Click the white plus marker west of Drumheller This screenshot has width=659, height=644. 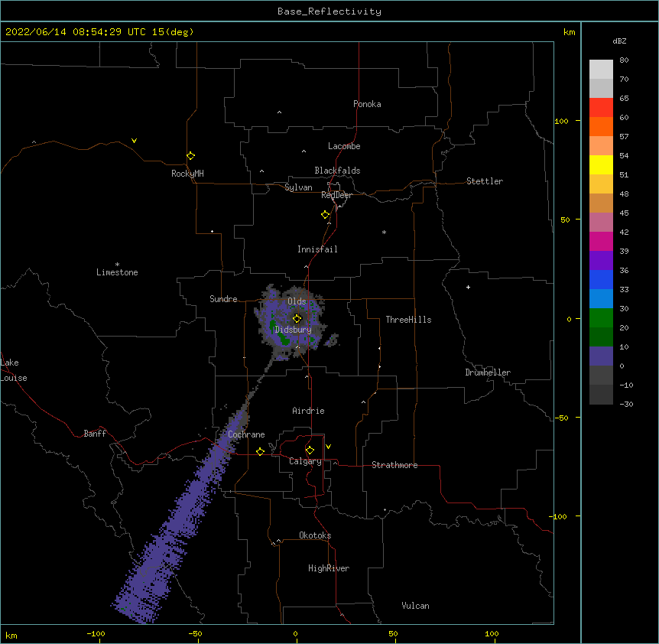(x=468, y=287)
